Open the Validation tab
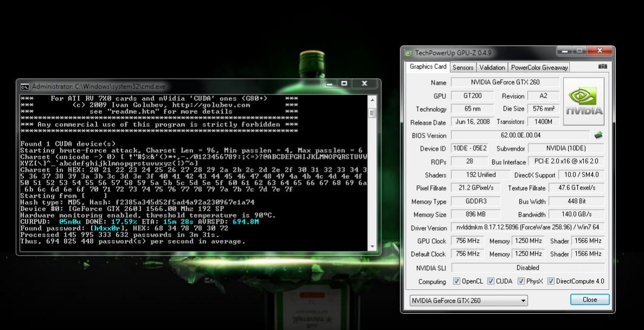This screenshot has width=644, height=330. pos(492,68)
